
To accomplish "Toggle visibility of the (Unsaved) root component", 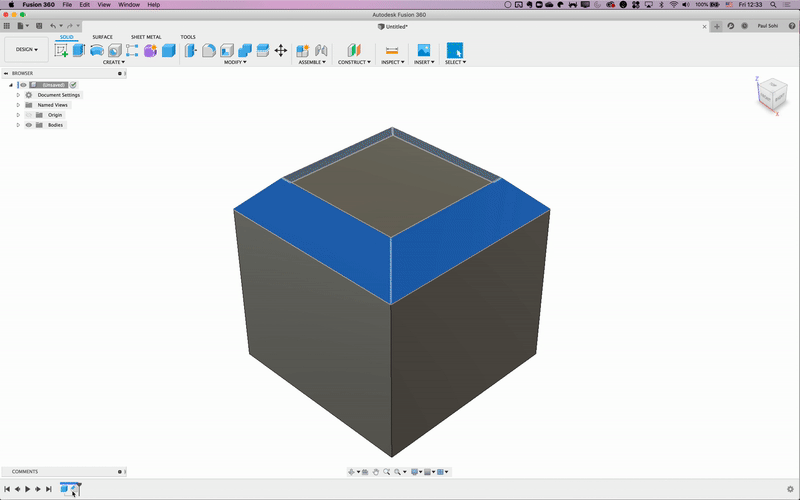I will click(23, 85).
